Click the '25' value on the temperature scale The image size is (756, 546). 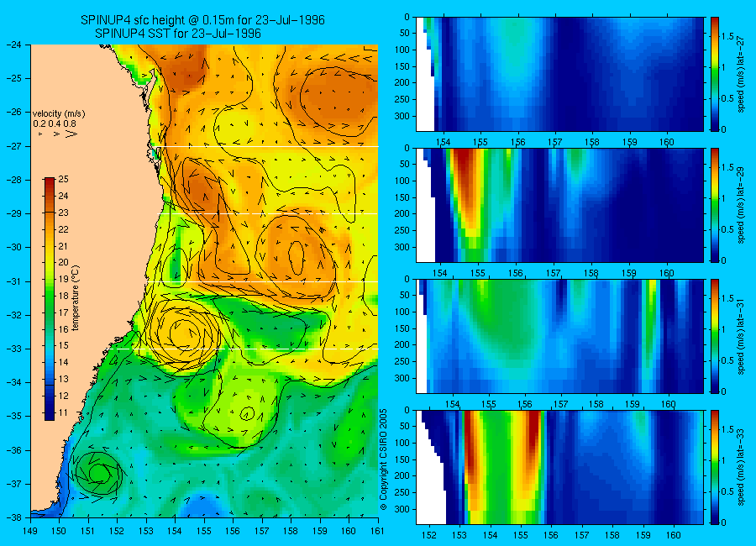pos(63,179)
